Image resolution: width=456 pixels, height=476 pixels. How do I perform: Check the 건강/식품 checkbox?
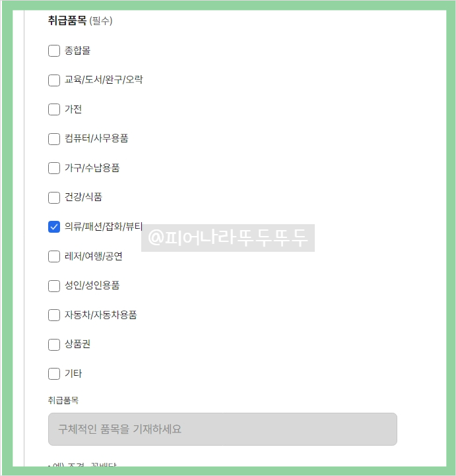[54, 197]
